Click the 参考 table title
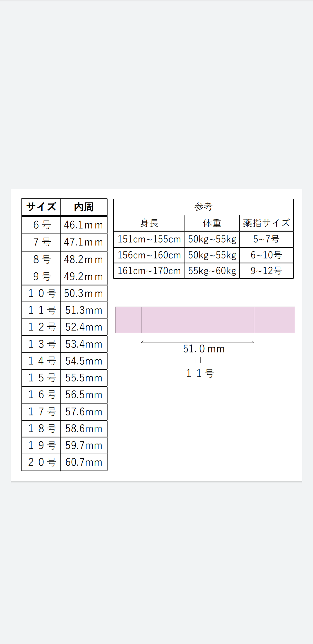Screen dimensions: 313x644 (203, 207)
